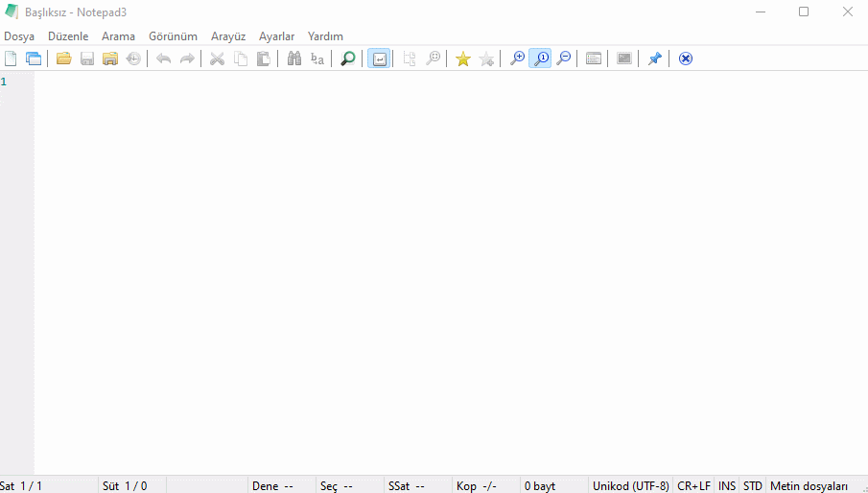
Task: Click the green magnifier focused view icon
Action: pos(347,59)
